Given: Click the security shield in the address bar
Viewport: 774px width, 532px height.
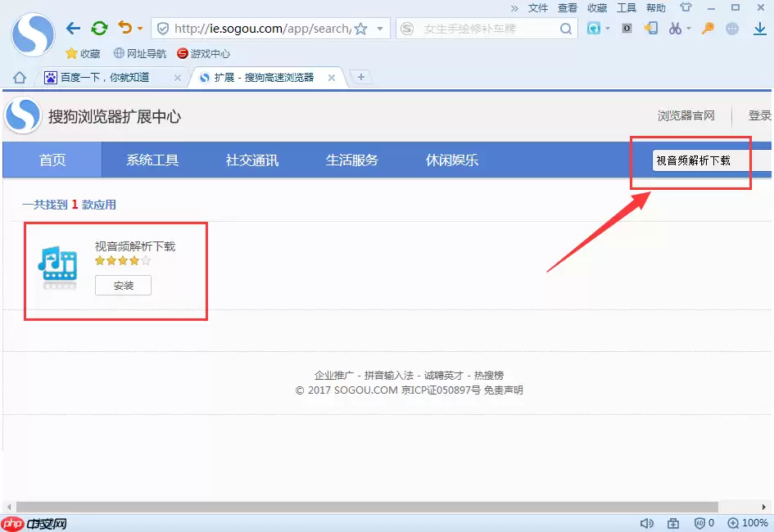Looking at the screenshot, I should [x=163, y=27].
